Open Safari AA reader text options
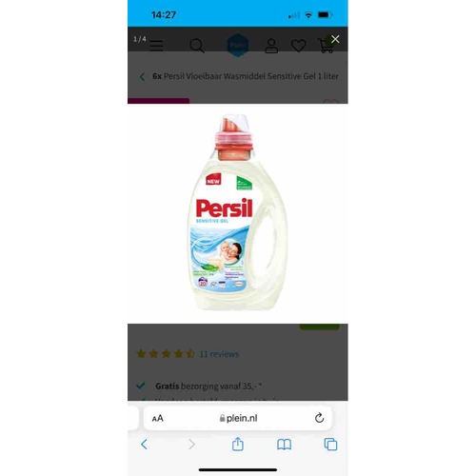 158,418
